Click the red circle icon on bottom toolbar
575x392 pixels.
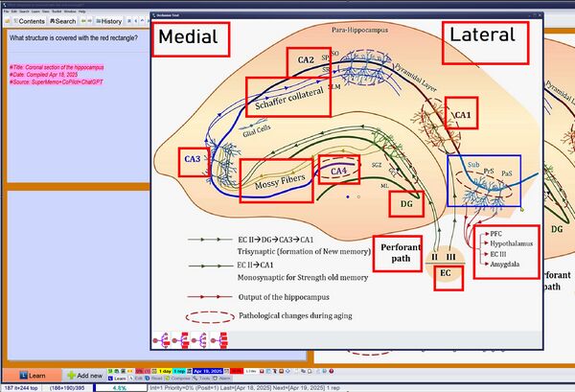332,371
